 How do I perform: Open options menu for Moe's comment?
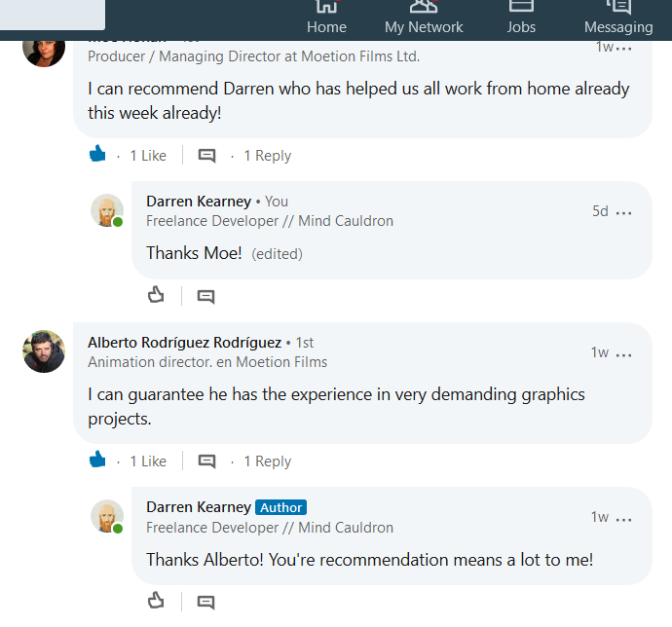click(x=623, y=49)
